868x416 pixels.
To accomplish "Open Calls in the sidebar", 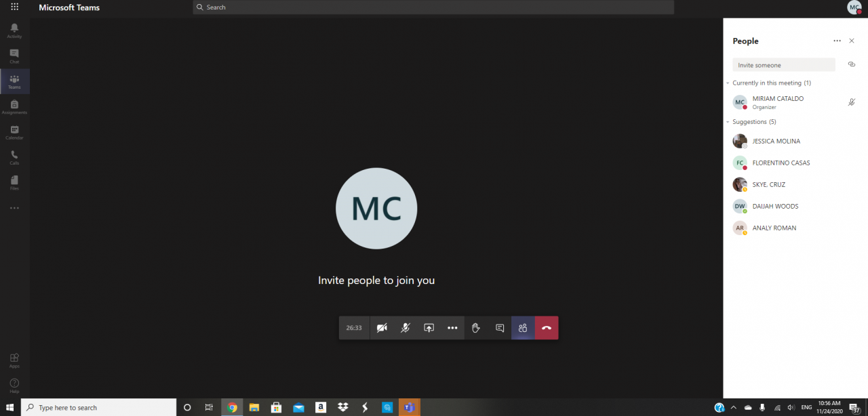I will 14,157.
